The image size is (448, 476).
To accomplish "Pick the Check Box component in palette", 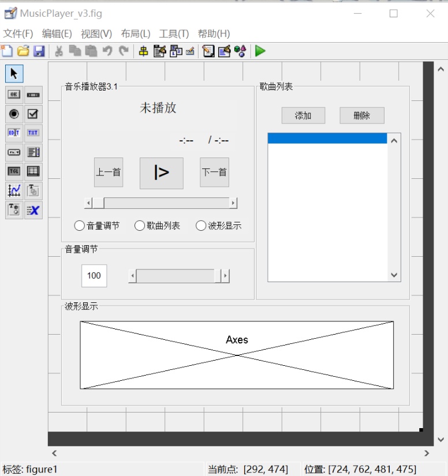I will (33, 114).
